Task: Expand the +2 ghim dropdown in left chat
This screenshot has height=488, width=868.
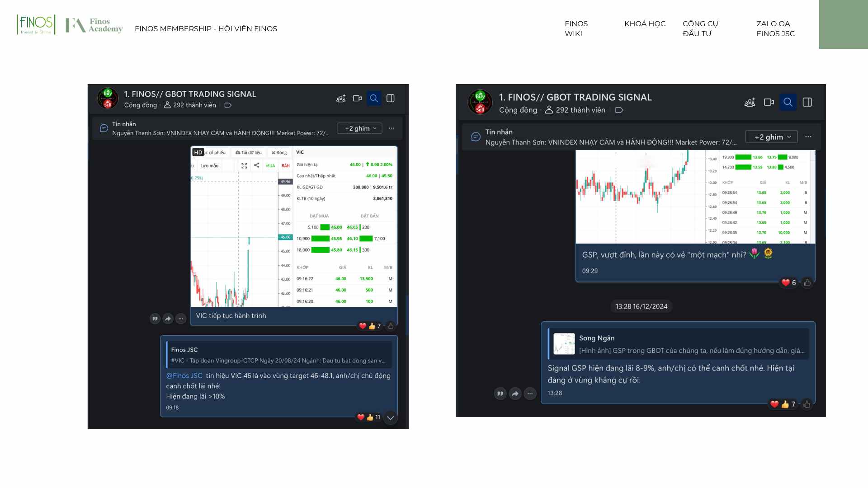Action: [360, 128]
